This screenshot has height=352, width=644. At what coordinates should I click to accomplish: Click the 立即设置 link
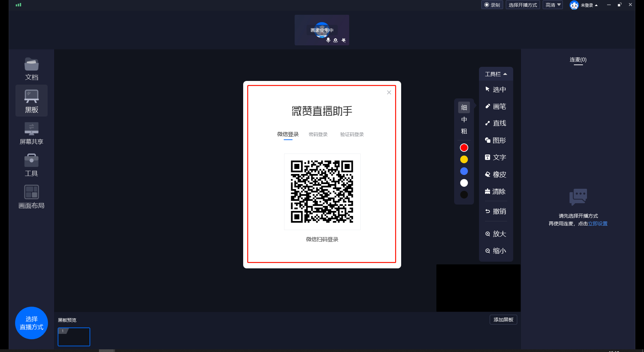coord(598,224)
